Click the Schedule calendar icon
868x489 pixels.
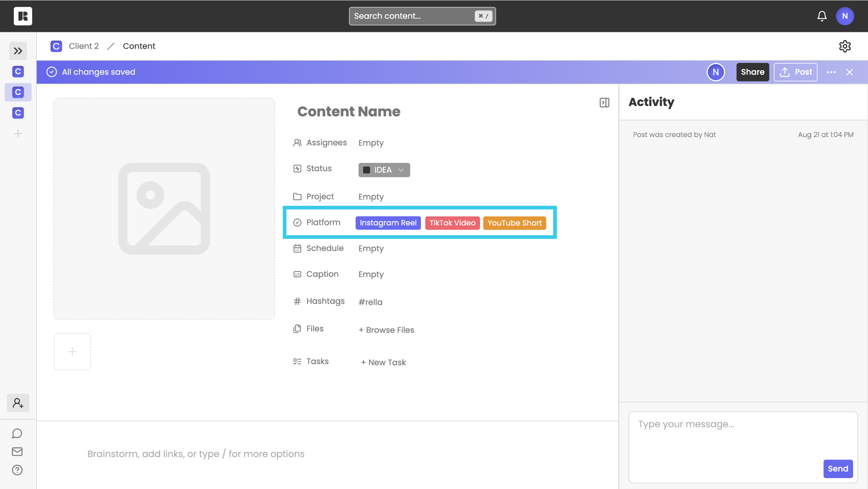[297, 248]
